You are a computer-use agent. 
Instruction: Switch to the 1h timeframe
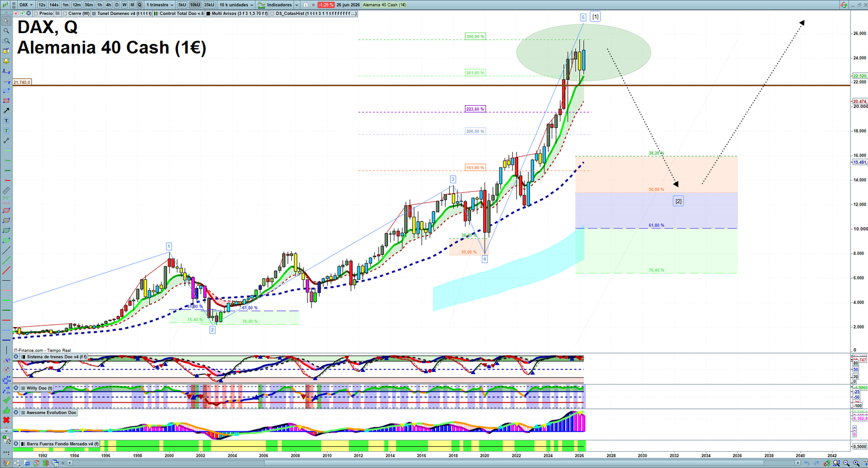point(99,5)
